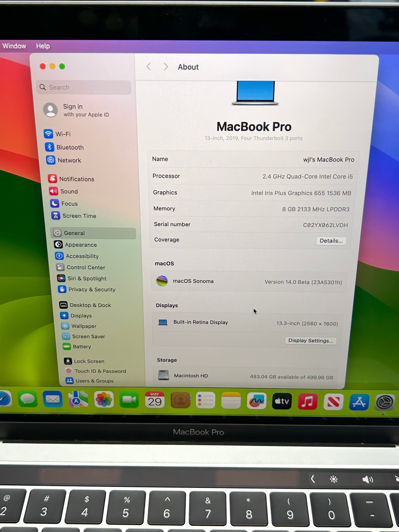The image size is (399, 532).
Task: Go forward with the right chevron
Action: (x=166, y=67)
